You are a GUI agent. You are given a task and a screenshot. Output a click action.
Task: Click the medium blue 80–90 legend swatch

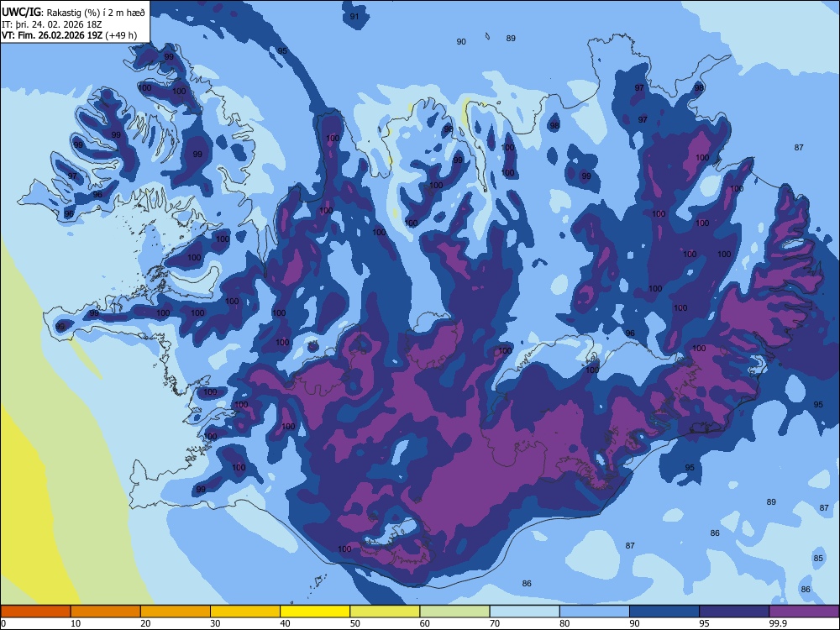[x=595, y=612]
